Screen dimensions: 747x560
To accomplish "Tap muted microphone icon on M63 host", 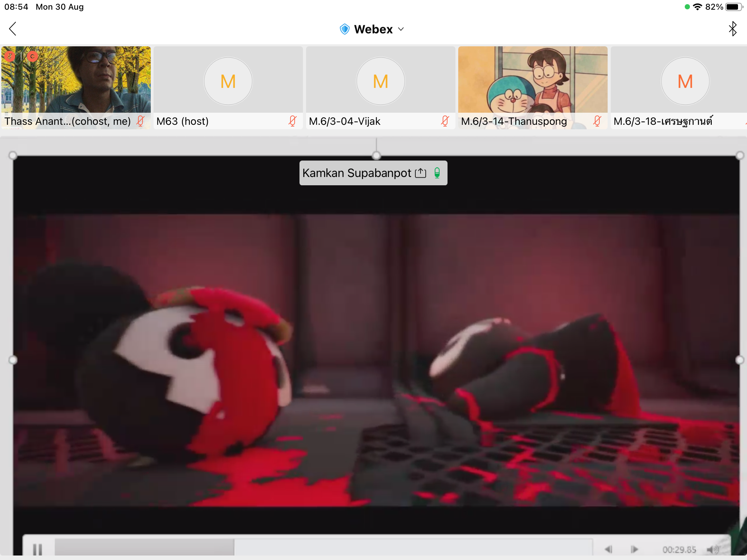I will (x=293, y=121).
